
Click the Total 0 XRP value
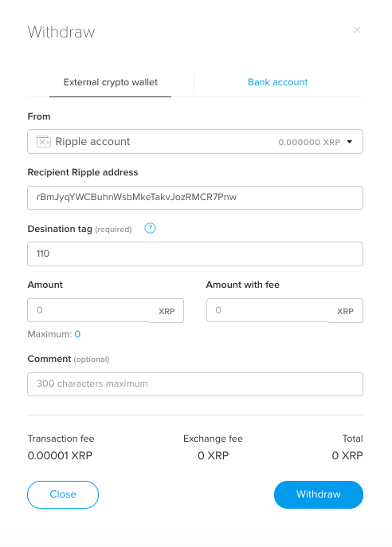pos(347,455)
